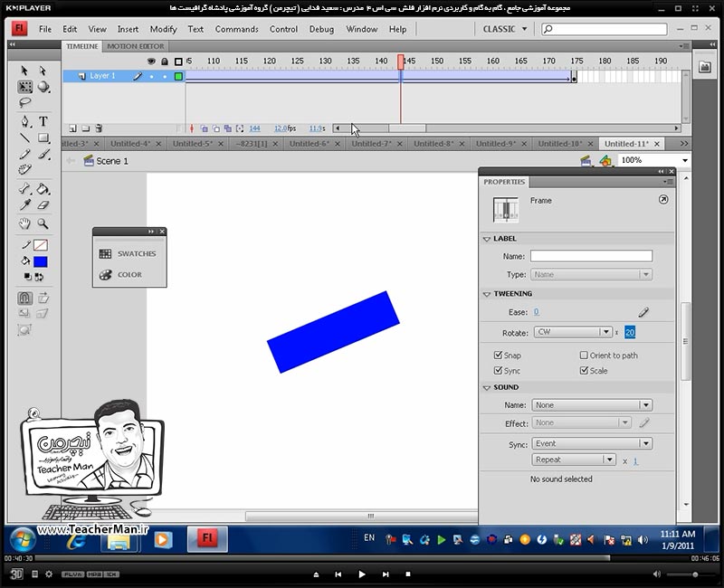The image size is (724, 588).
Task: Pick the Eraser tool
Action: [43, 205]
